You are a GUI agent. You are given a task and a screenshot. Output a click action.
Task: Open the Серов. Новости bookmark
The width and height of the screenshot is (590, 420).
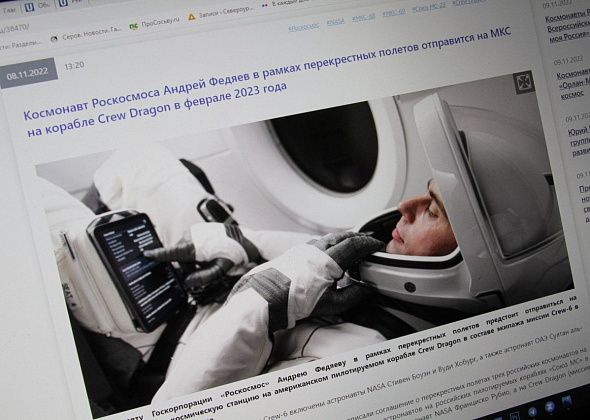(x=86, y=34)
